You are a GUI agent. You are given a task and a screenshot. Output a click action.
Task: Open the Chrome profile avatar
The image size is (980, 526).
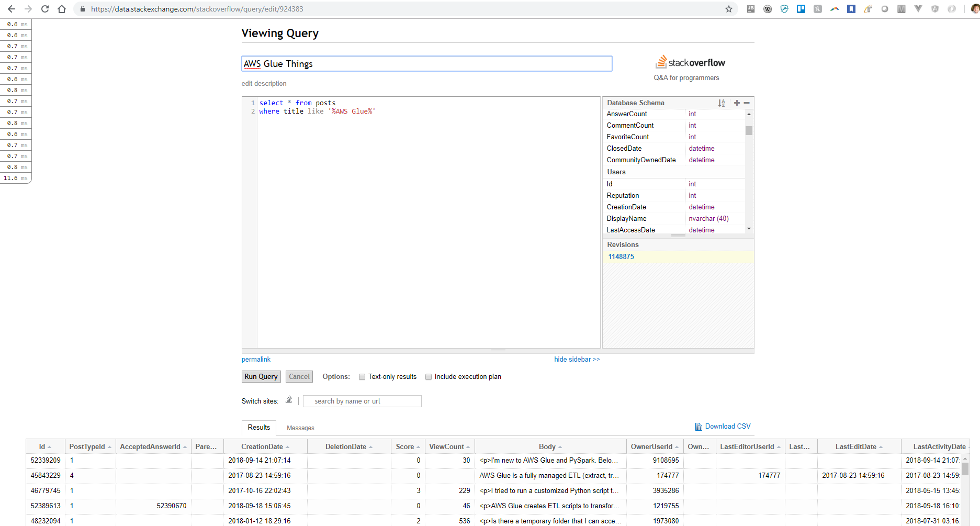(x=975, y=9)
